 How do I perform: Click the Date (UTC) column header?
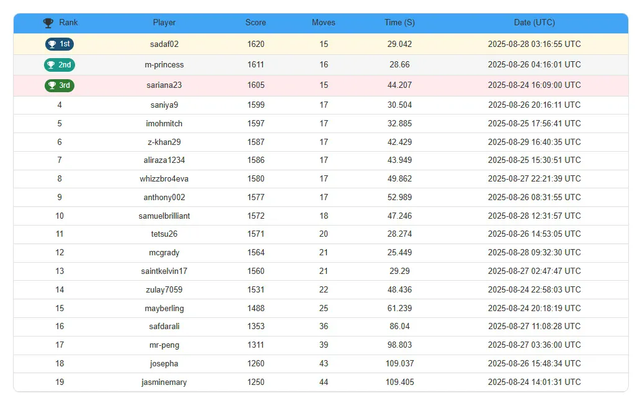tap(534, 23)
